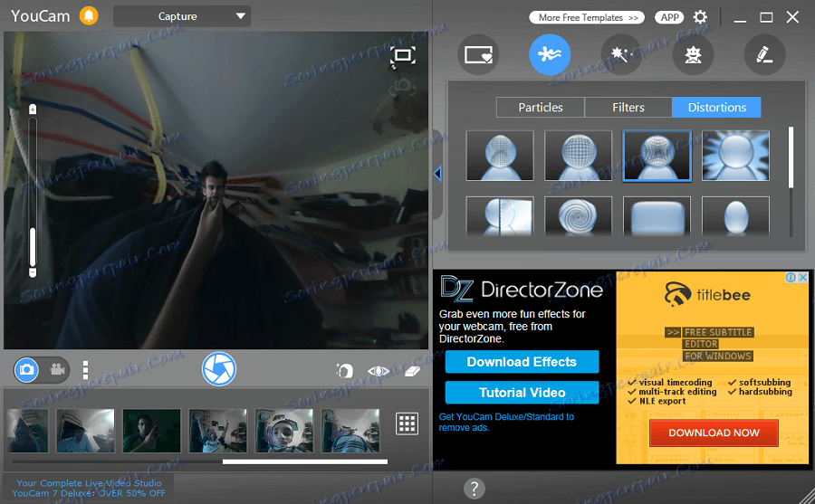Click the Download Effects button
This screenshot has height=504, width=815.
point(522,362)
